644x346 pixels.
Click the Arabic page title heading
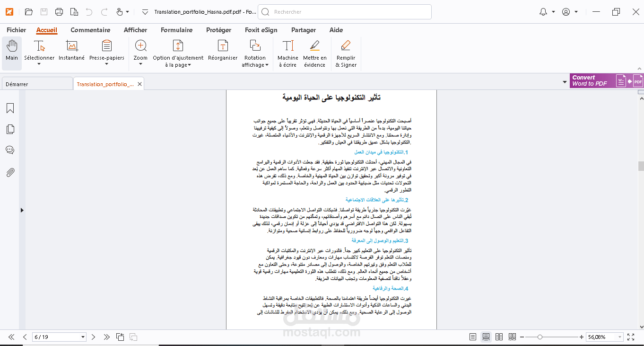331,97
